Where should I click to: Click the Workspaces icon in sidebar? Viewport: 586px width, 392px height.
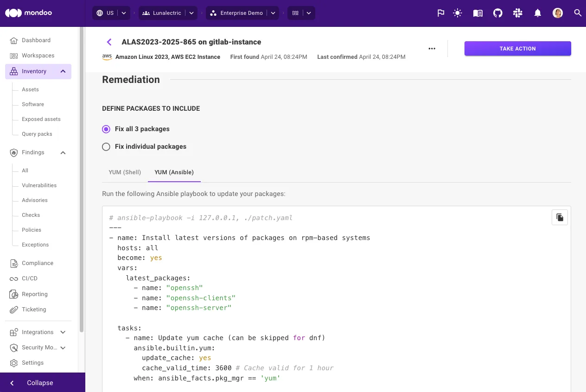point(14,56)
